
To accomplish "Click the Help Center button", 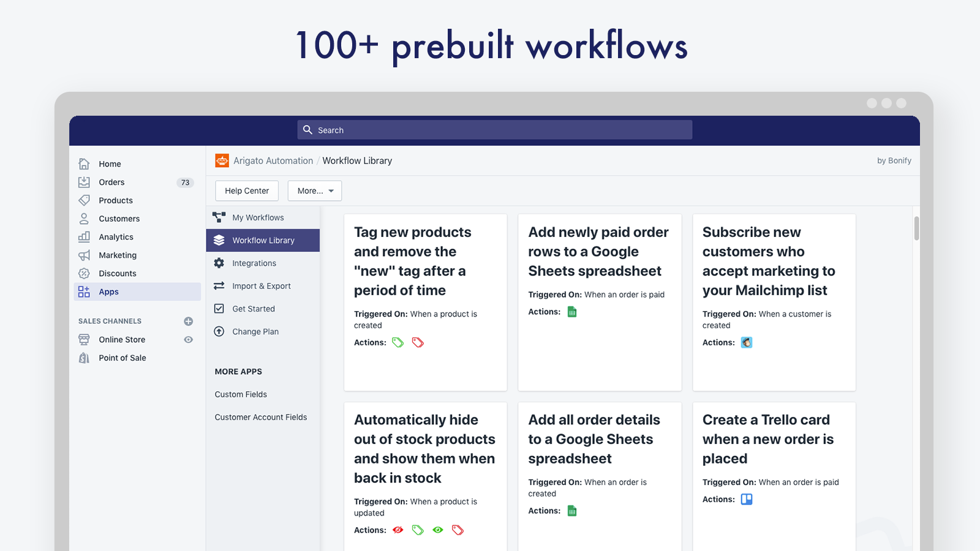I will point(247,191).
